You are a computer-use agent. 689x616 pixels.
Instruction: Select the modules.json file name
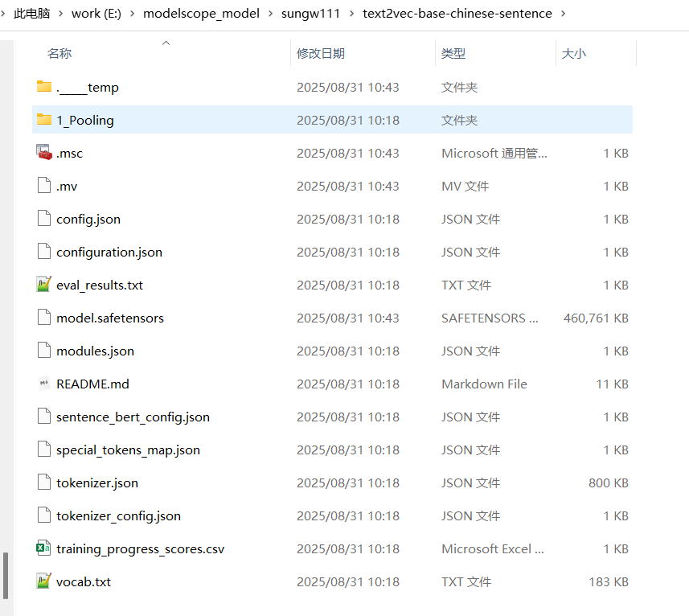96,351
